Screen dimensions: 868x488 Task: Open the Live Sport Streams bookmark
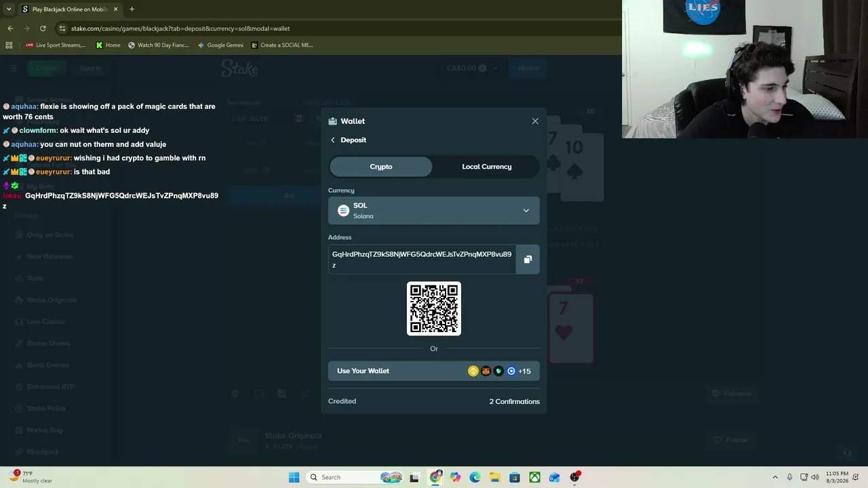pos(56,45)
